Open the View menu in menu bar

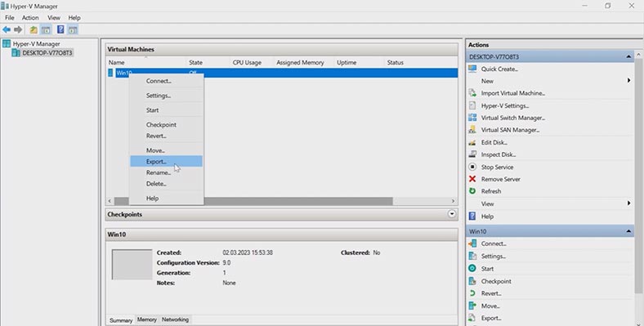53,18
